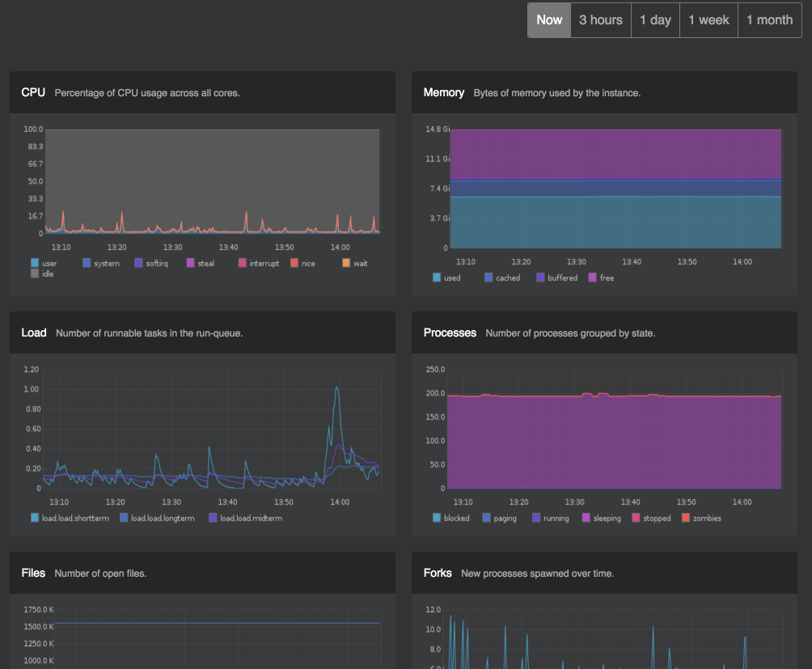Toggle the used series in Memory legend

(x=447, y=277)
